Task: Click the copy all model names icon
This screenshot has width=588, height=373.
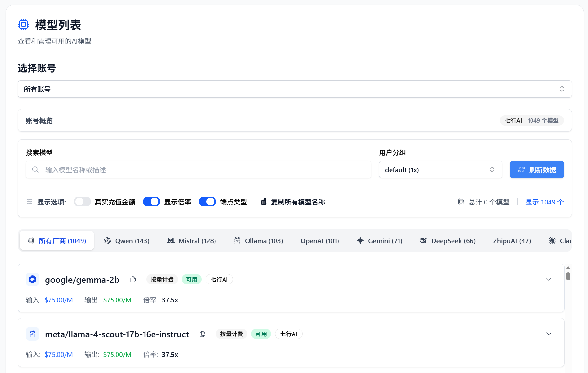Action: (x=264, y=202)
